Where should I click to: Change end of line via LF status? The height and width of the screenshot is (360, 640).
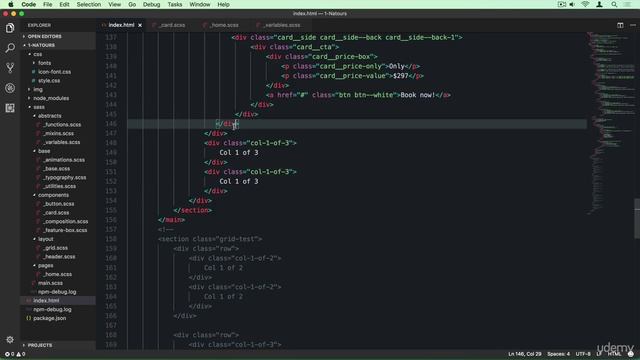point(599,354)
